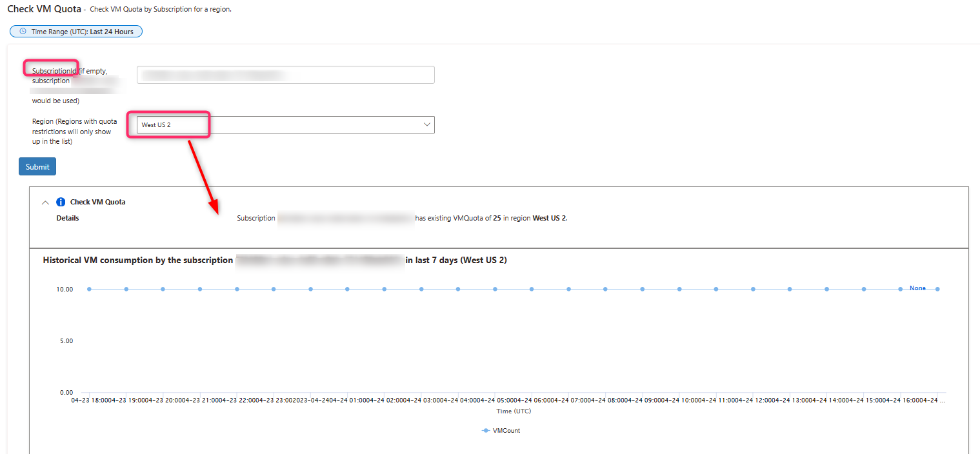Click the VMCount data point at 04-23 18:00

tap(89, 289)
